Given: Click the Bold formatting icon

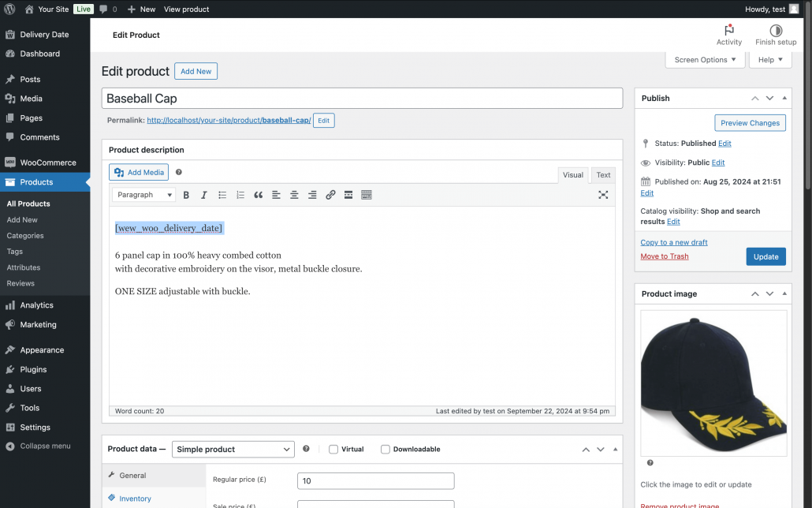Looking at the screenshot, I should click(187, 195).
